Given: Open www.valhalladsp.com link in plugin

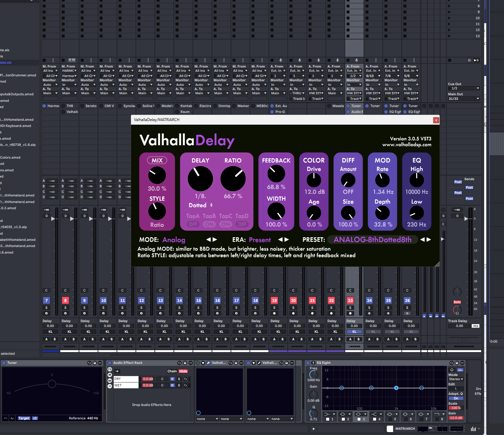Looking at the screenshot, I should point(407,145).
